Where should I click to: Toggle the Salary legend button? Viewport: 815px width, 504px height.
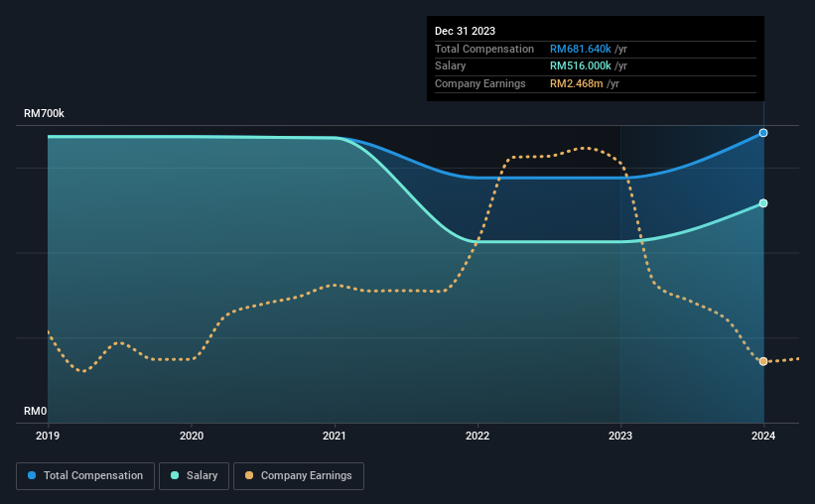(x=194, y=476)
